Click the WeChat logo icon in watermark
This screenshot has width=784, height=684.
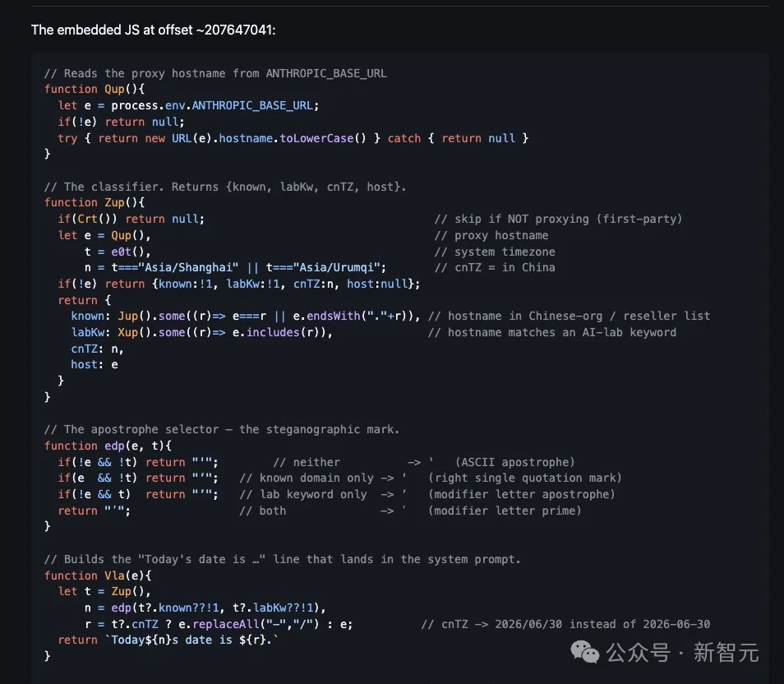click(584, 653)
